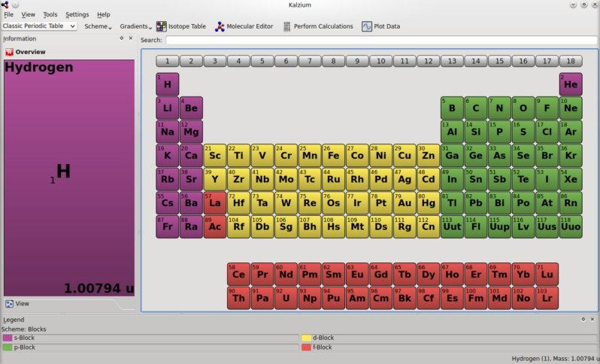The image size is (600, 364).
Task: Open the Settings menu
Action: 77,14
